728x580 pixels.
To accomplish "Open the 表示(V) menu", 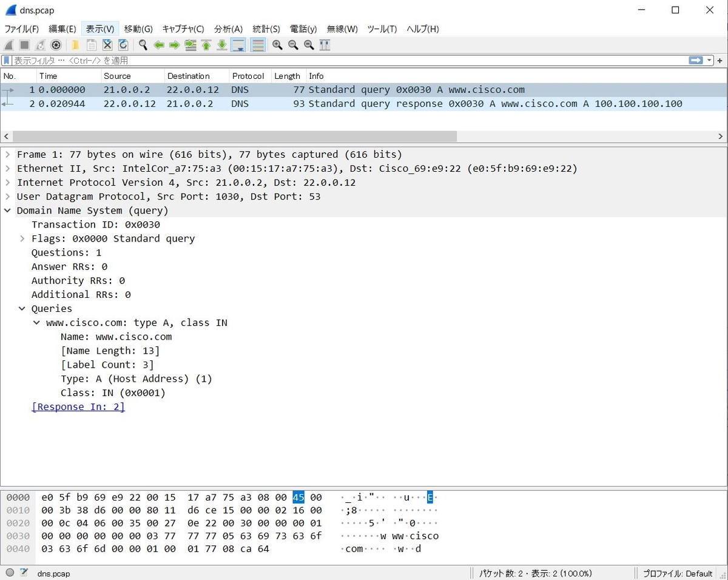I will (100, 29).
